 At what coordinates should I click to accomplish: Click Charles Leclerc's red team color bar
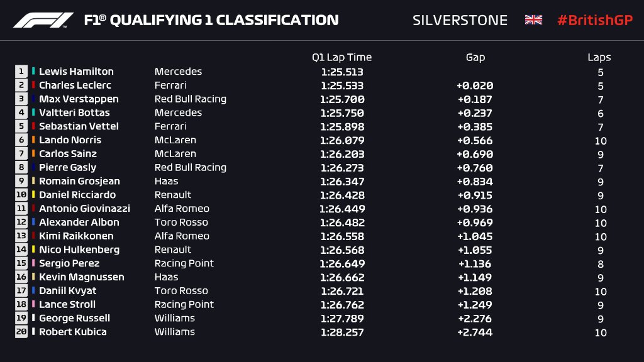[33, 85]
